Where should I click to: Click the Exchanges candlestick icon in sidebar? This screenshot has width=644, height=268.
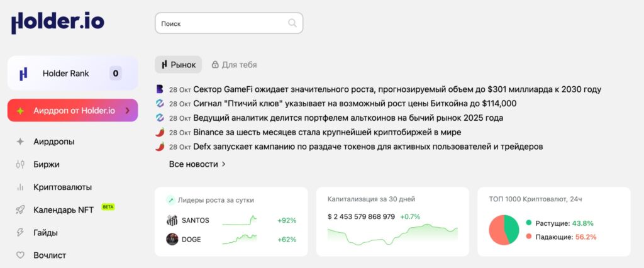click(x=20, y=164)
